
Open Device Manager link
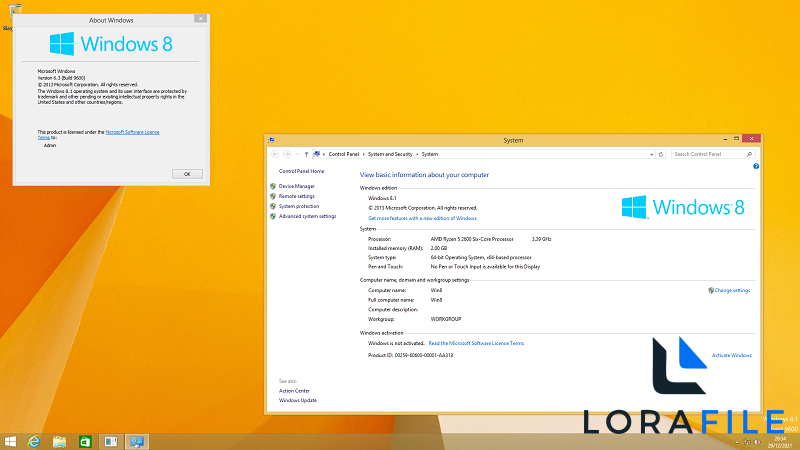click(x=296, y=186)
